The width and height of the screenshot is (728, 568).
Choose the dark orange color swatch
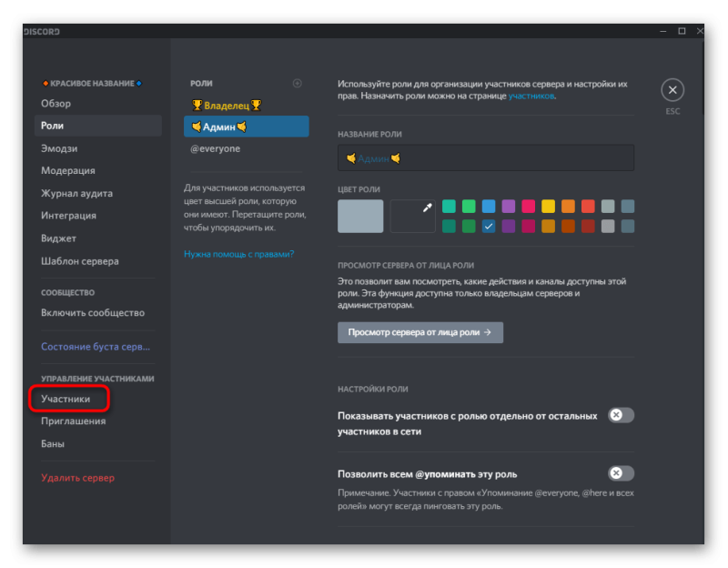(568, 226)
